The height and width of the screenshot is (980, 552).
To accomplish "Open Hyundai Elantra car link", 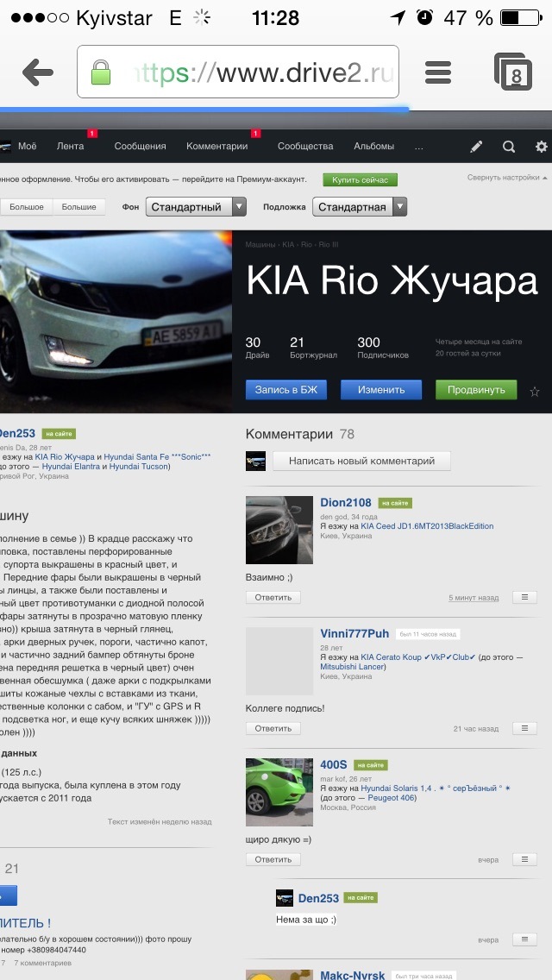I will tap(69, 466).
